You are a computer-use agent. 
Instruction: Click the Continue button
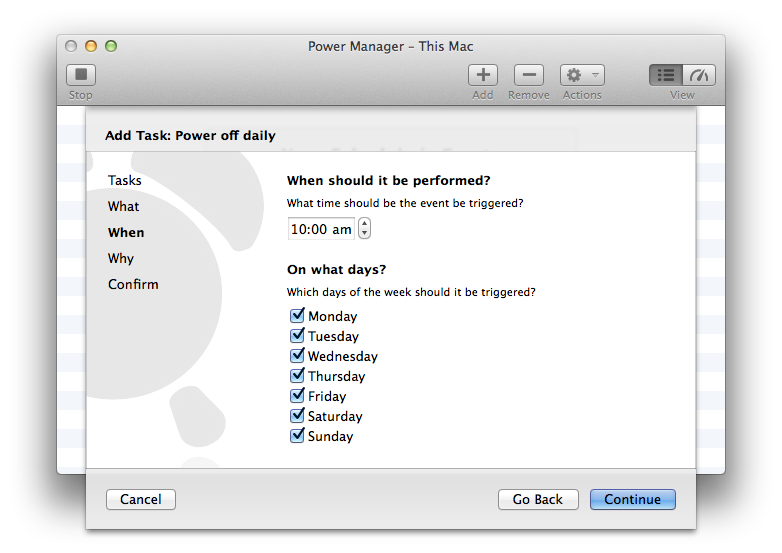pyautogui.click(x=632, y=499)
